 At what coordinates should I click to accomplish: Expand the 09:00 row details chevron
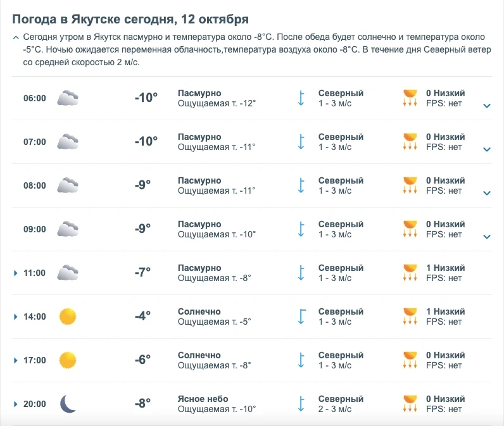coord(487,237)
